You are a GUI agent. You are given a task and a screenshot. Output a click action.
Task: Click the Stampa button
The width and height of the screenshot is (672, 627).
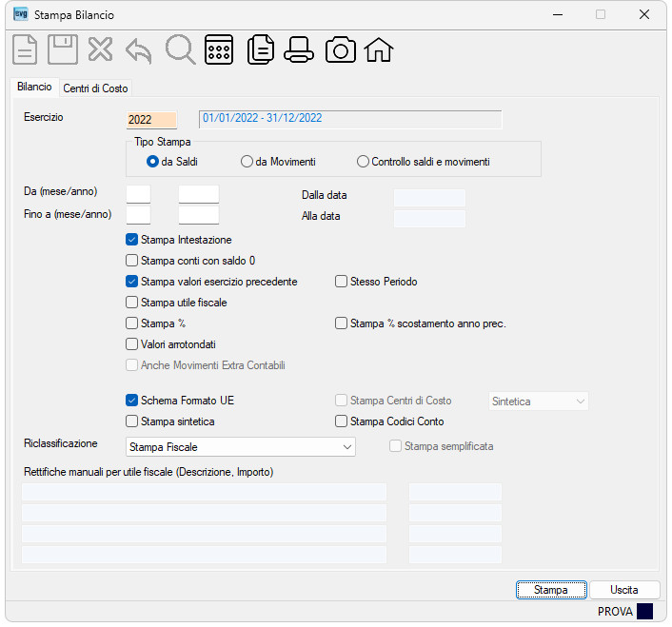551,590
